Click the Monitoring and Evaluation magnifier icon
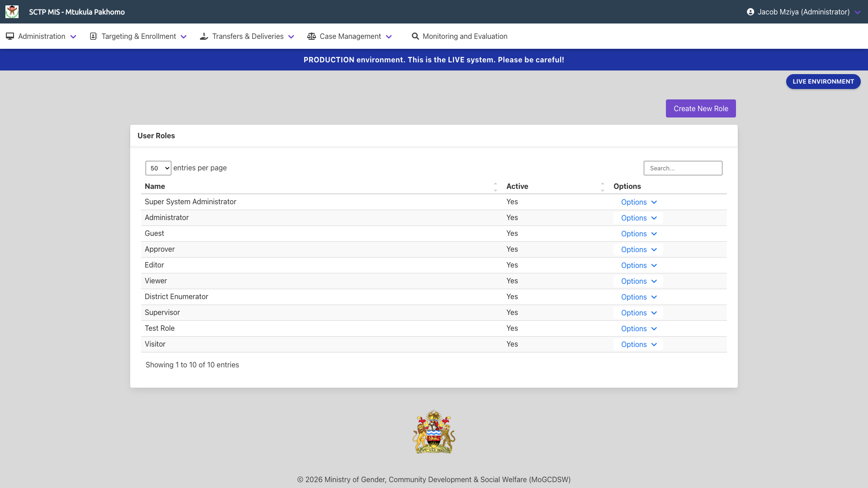868x488 pixels. click(x=415, y=36)
